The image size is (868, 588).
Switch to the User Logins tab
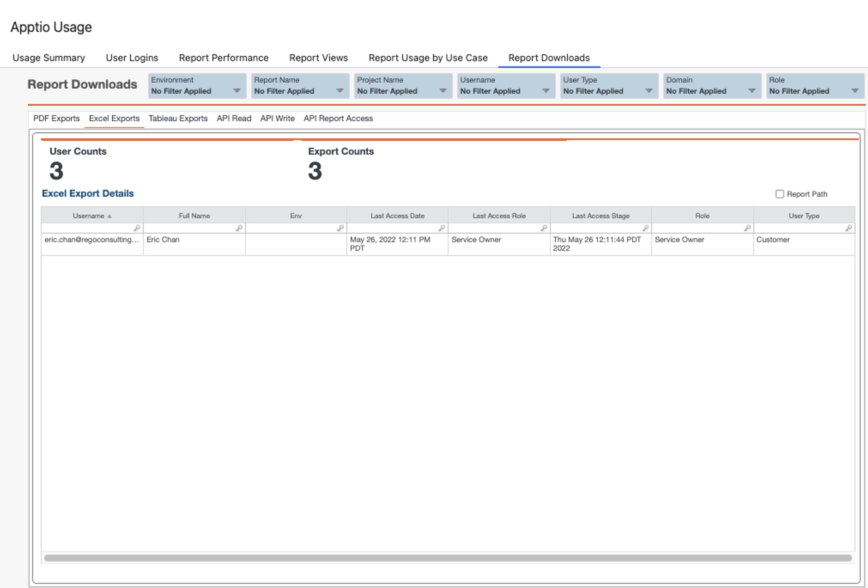pos(132,58)
